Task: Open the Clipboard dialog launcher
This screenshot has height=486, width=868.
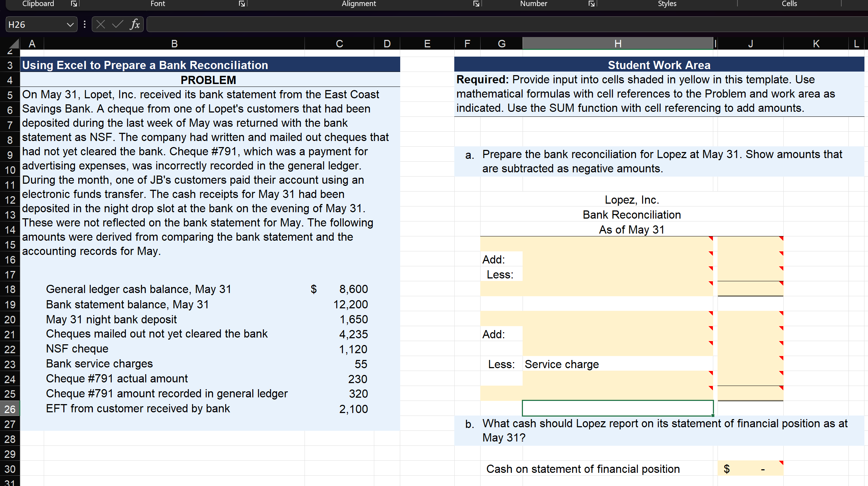Action: [x=74, y=4]
